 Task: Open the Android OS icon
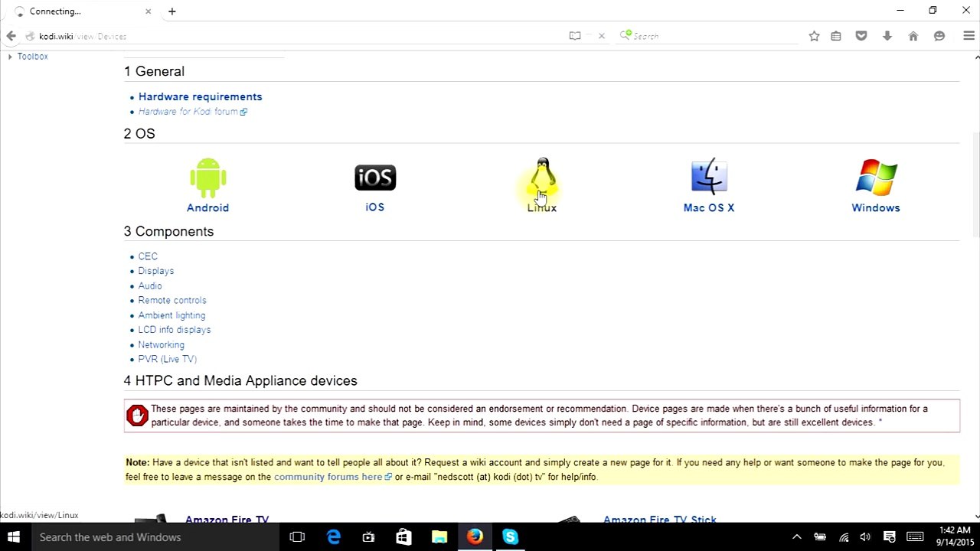[x=207, y=178]
